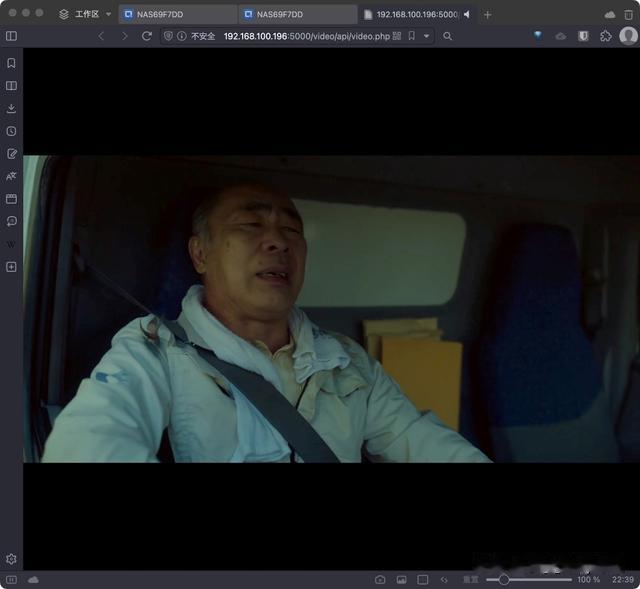Click the 100 % zoom value
The image size is (640, 589).
click(588, 580)
